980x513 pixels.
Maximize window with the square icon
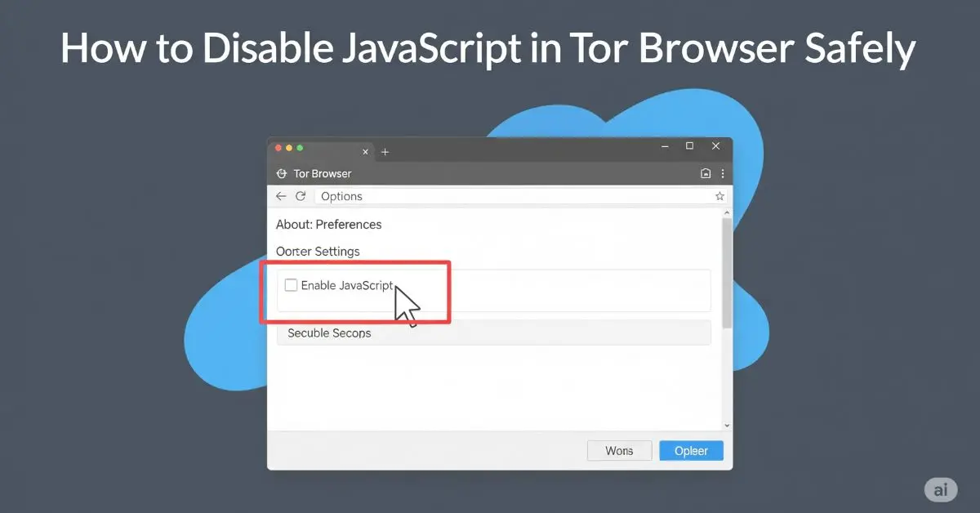click(x=689, y=145)
